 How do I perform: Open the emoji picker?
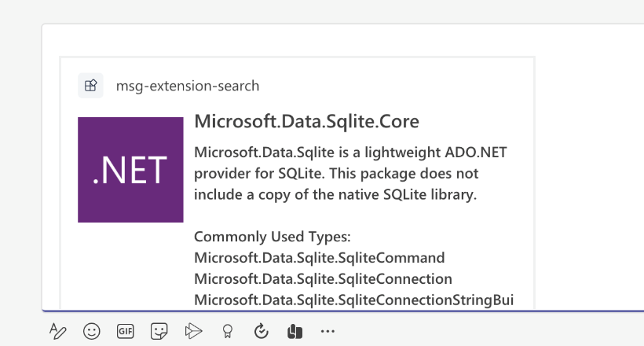click(92, 331)
